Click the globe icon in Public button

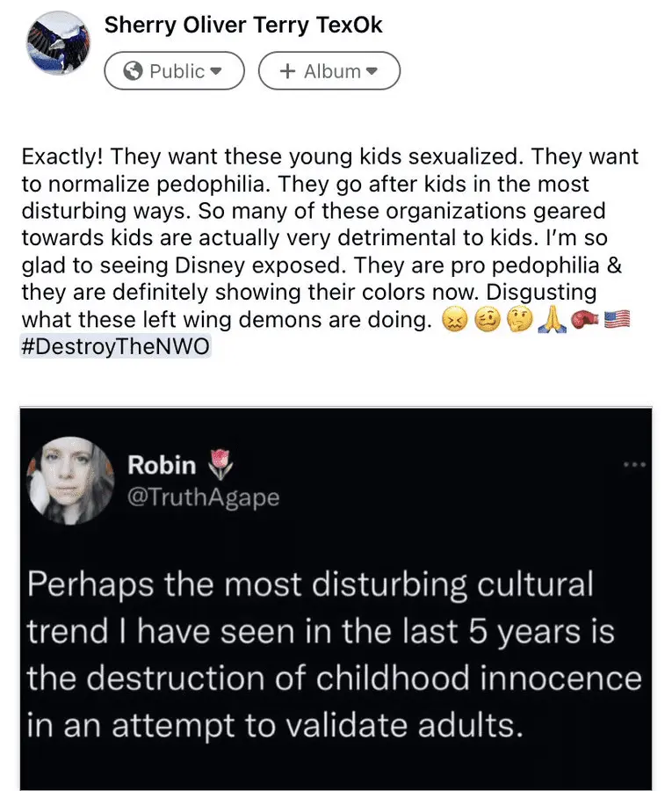[x=134, y=71]
